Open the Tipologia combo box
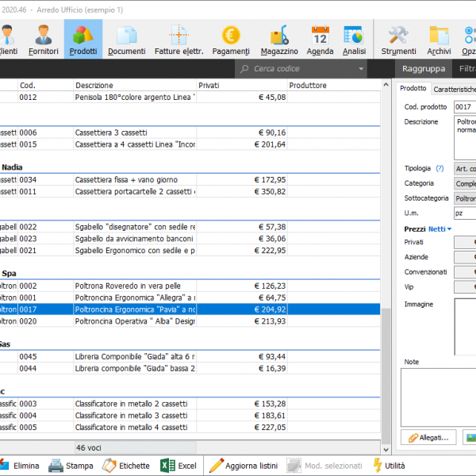Viewport: 476px width, 476px height. 465,168
